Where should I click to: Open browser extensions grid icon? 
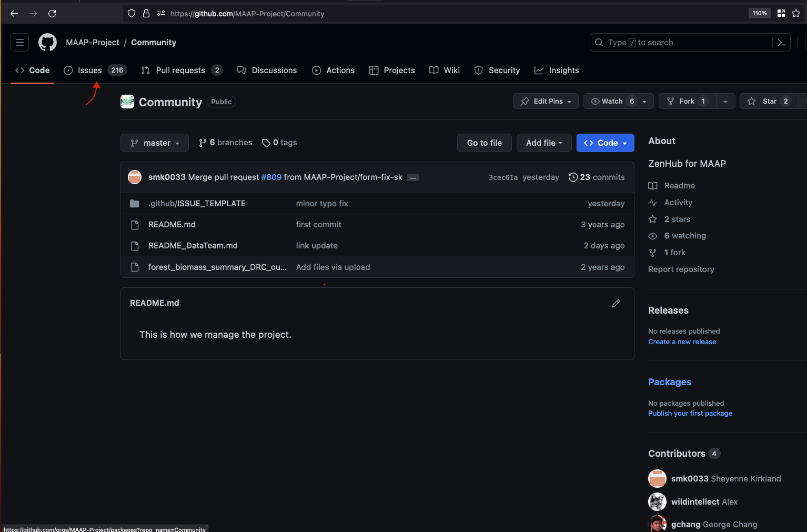[x=781, y=13]
